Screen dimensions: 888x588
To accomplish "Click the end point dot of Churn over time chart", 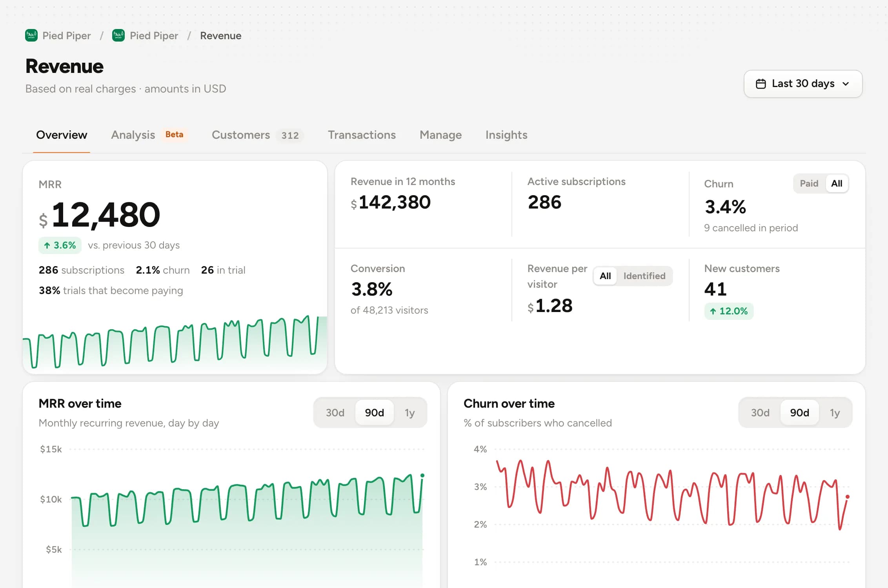I will 848,497.
